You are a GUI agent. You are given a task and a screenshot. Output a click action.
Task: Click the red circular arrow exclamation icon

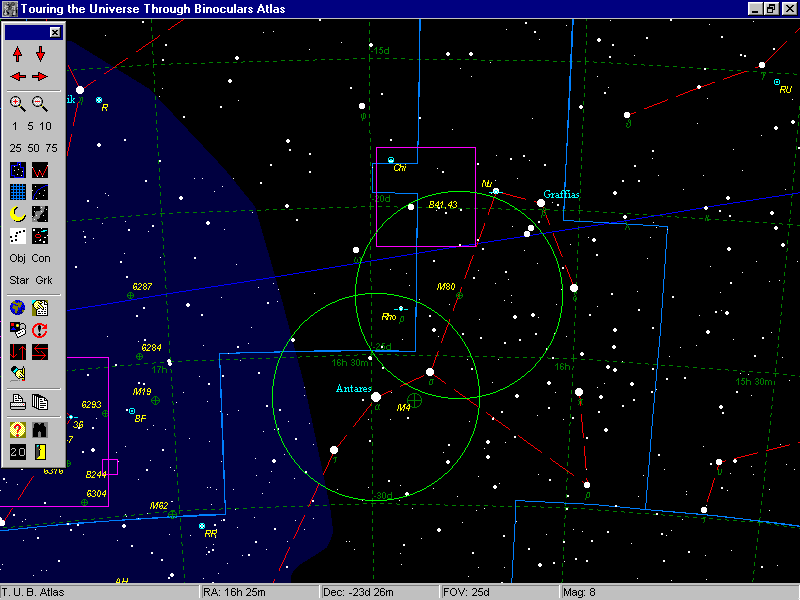[x=40, y=330]
